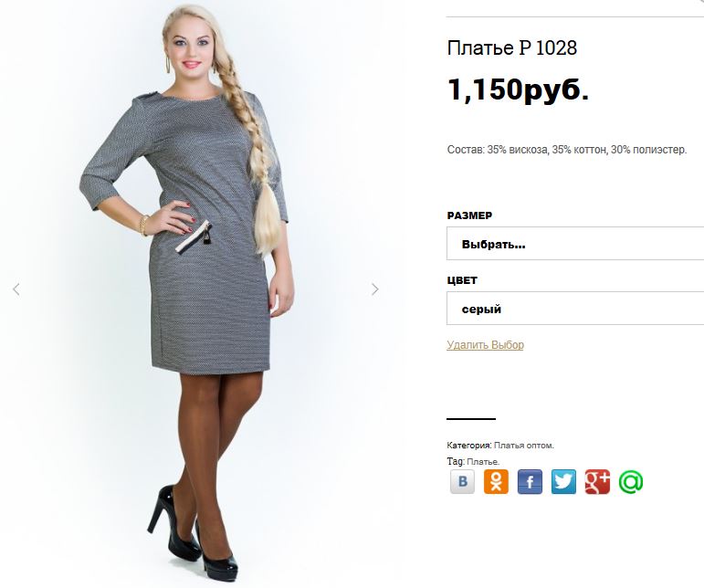Click the price 1,150руб.
Screen dimensions: 704x588
click(x=518, y=89)
